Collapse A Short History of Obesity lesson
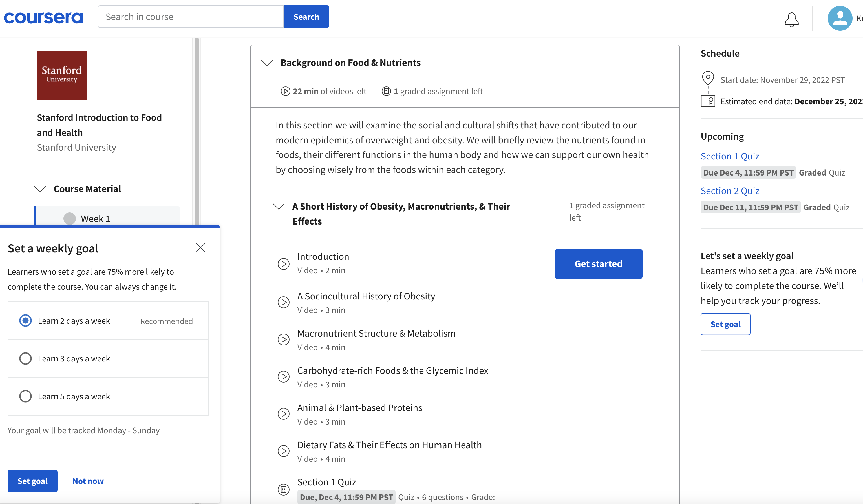The image size is (863, 504). (279, 206)
